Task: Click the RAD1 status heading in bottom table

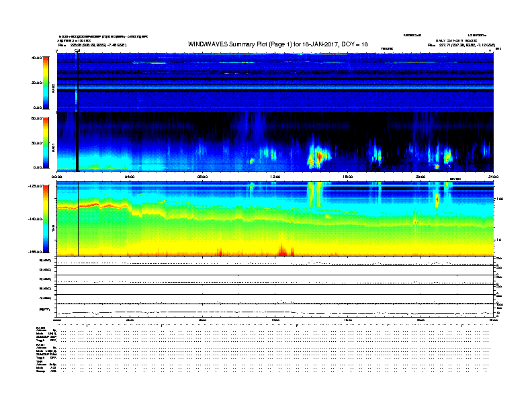Action: tap(40, 345)
